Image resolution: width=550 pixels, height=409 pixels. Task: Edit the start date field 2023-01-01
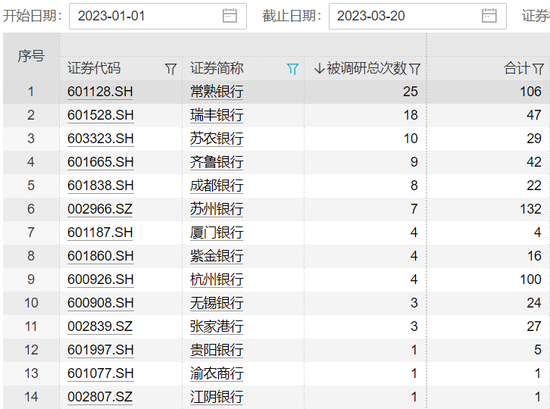pos(158,16)
